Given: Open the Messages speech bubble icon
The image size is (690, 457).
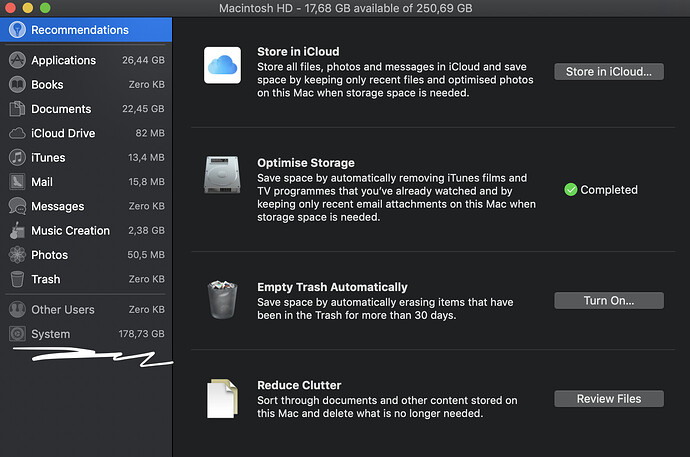Looking at the screenshot, I should pos(17,206).
